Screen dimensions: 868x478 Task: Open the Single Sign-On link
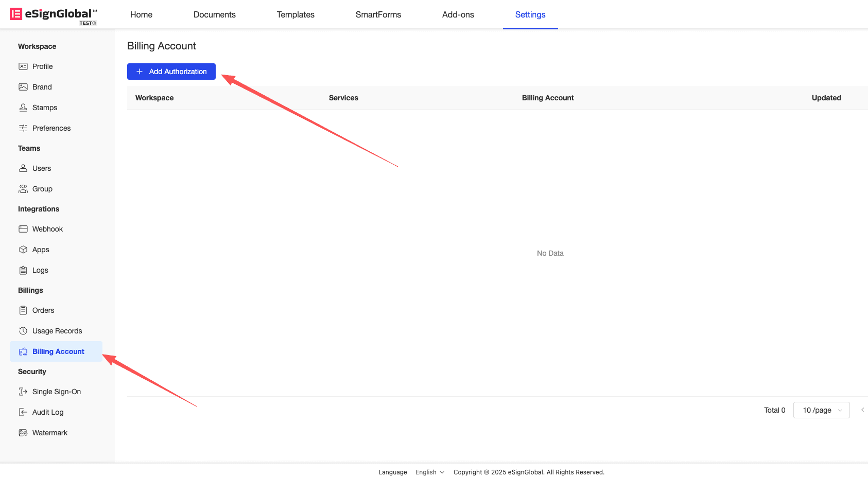tap(57, 392)
